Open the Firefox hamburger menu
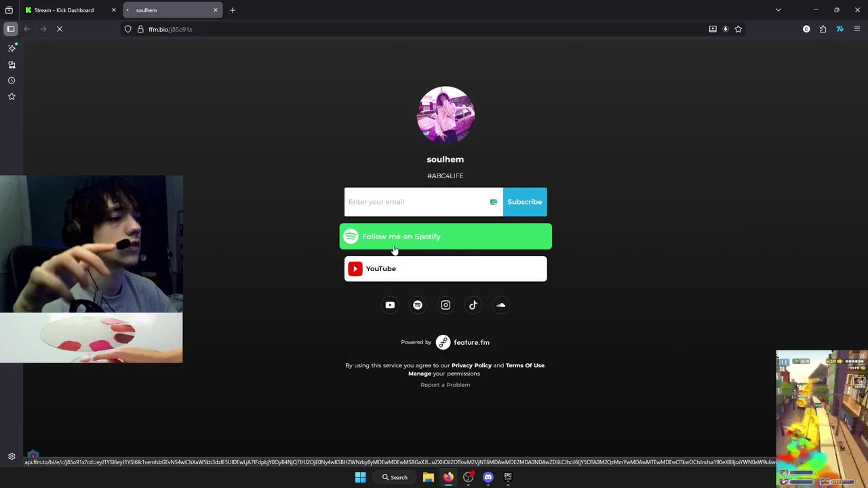 click(857, 29)
